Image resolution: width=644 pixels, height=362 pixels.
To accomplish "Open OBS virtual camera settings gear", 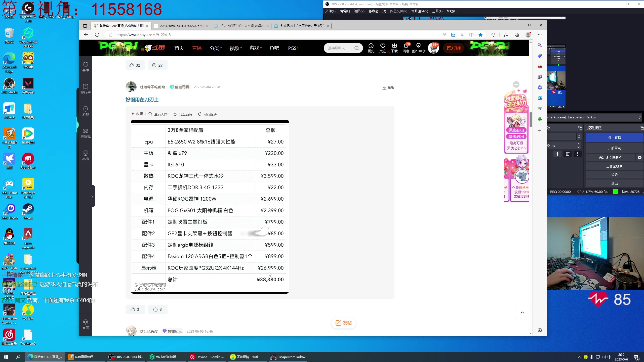I will 640,158.
